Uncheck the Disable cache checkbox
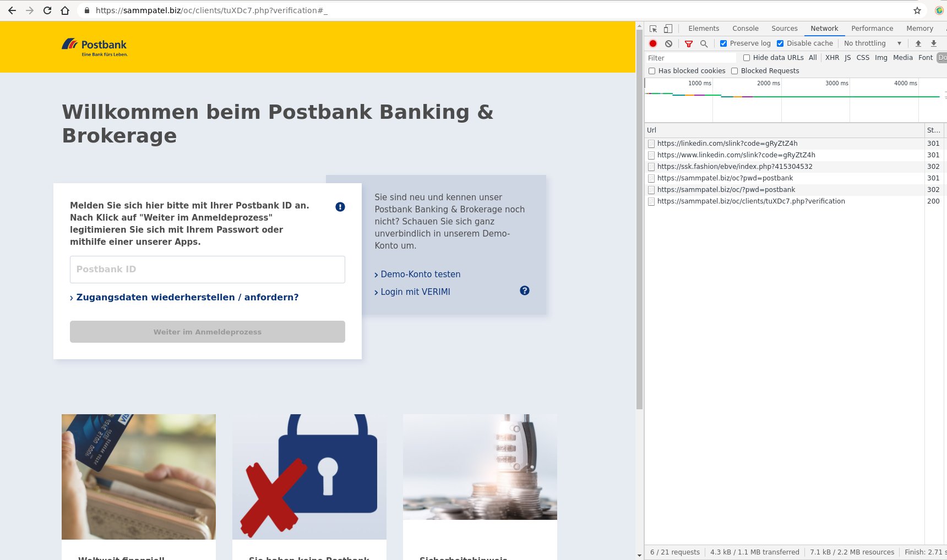Viewport: 947px width, 560px height. coord(780,43)
